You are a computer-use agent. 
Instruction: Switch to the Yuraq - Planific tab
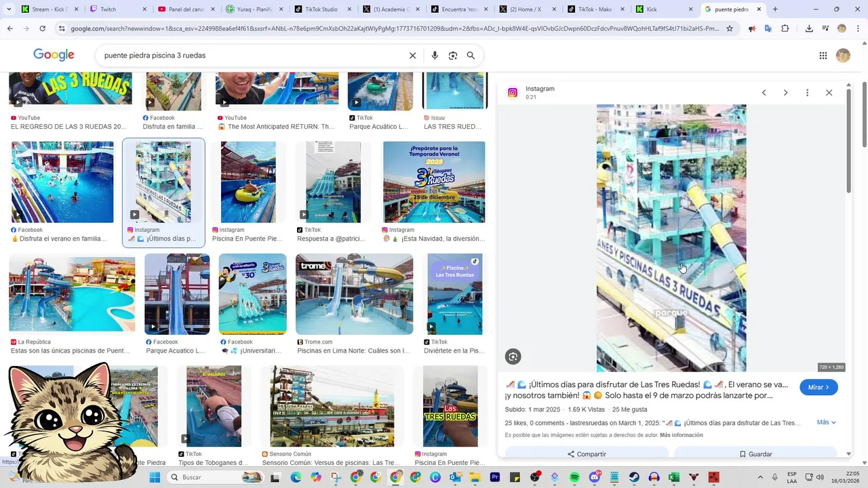click(x=254, y=9)
